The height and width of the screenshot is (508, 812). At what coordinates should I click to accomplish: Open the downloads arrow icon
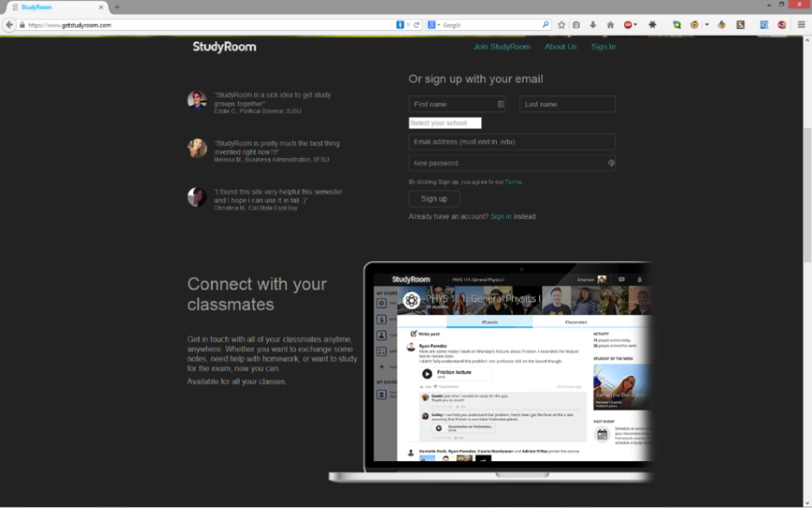593,25
